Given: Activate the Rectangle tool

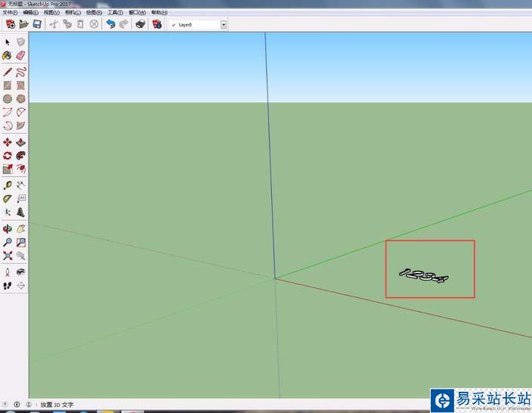Looking at the screenshot, I should [x=8, y=85].
